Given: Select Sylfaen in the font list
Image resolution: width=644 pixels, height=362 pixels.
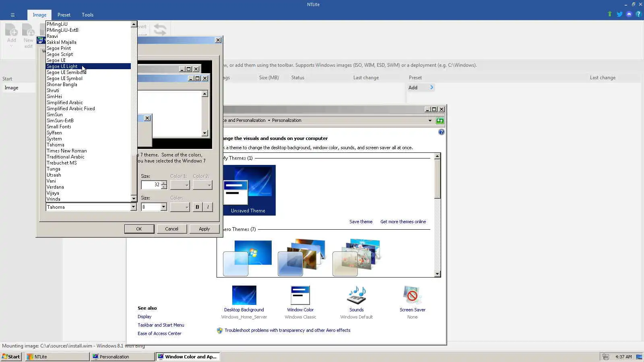Looking at the screenshot, I should coord(88,133).
